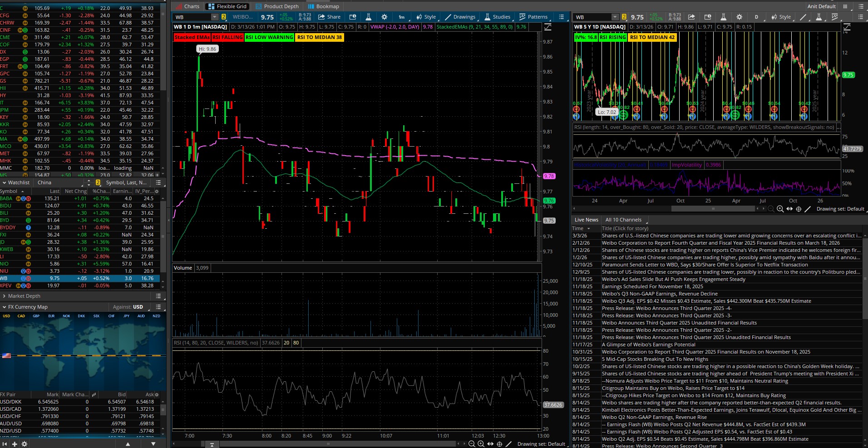Open Drawings tool menu on left chart

pyautogui.click(x=460, y=17)
